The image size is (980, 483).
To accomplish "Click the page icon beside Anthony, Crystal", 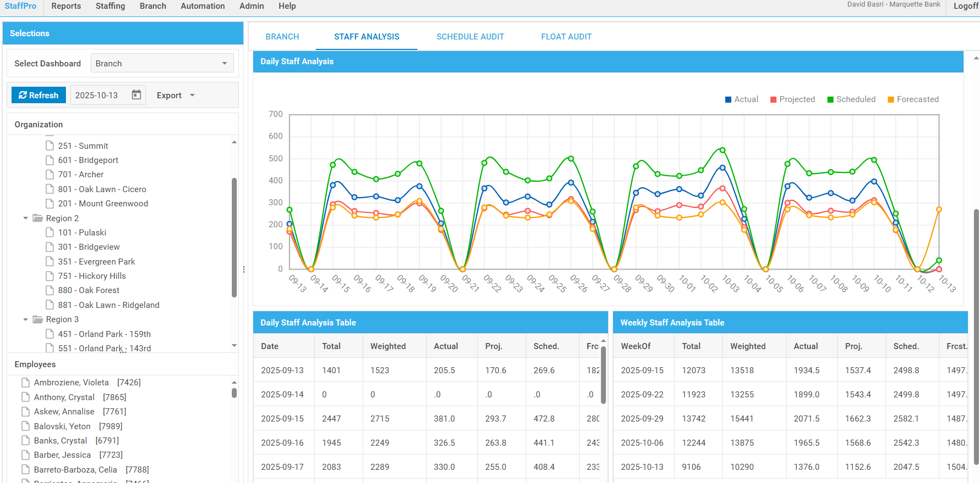I will coord(25,397).
